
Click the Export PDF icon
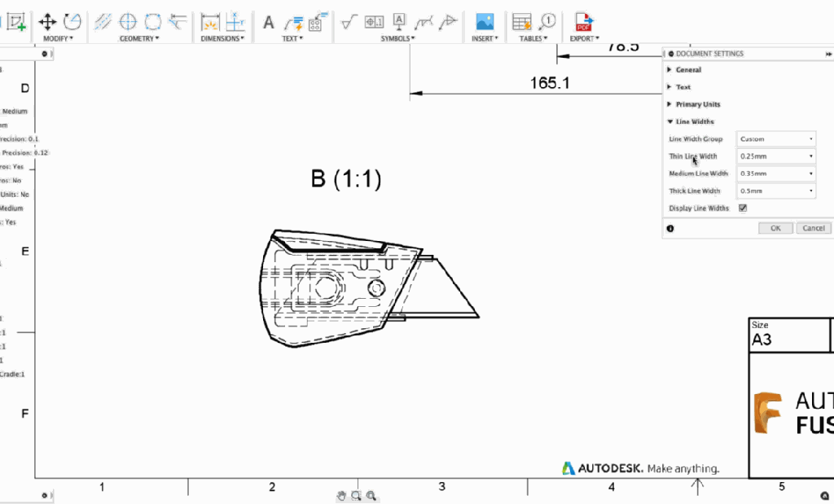tap(584, 22)
